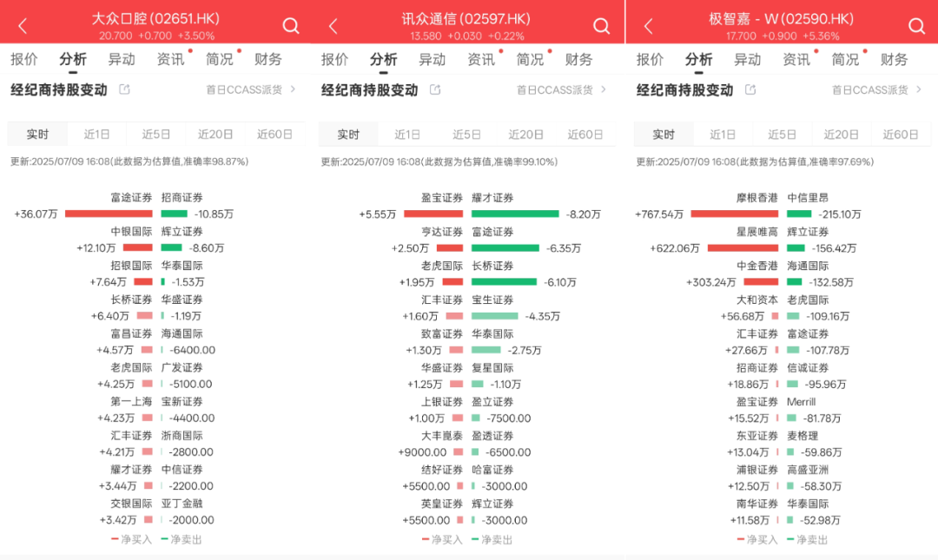
Task: Select 近20日 period in 极智嘉-W panel
Action: 841,134
